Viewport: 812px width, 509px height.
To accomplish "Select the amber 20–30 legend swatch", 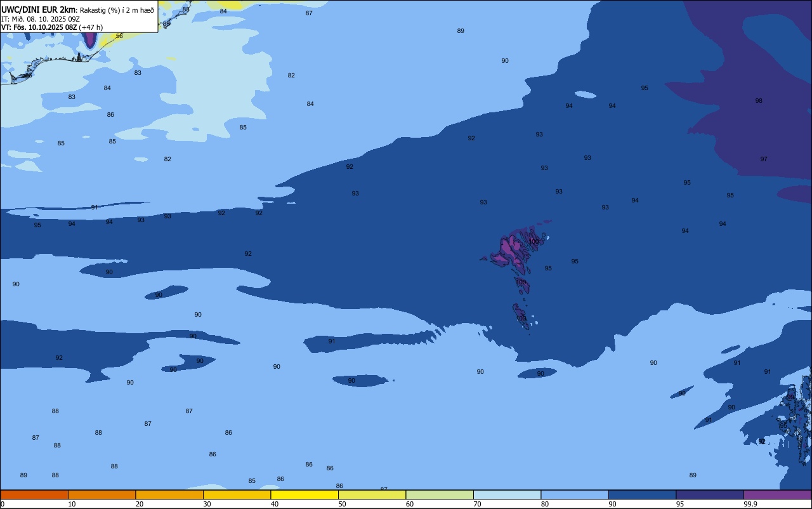I will tap(169, 494).
